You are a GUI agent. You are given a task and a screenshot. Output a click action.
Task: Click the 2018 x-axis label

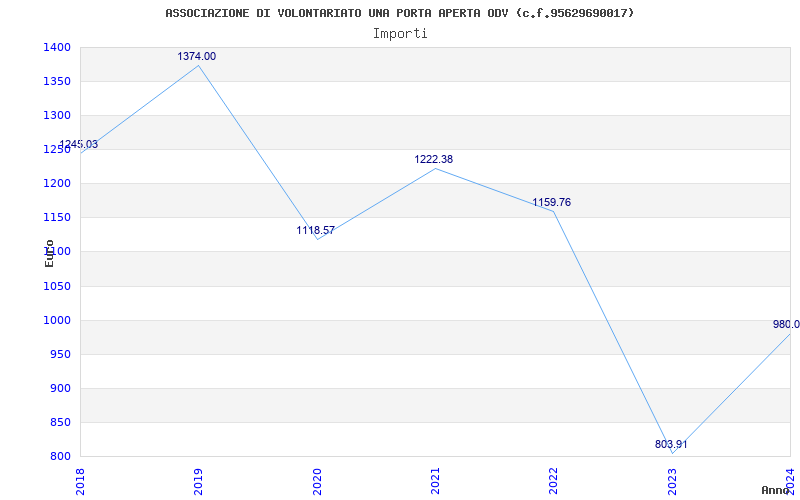(80, 481)
